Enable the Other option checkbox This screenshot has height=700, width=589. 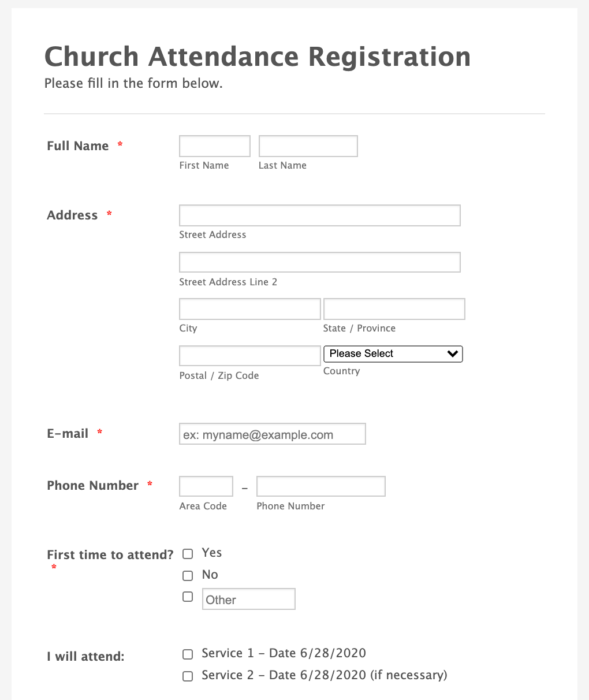tap(188, 597)
